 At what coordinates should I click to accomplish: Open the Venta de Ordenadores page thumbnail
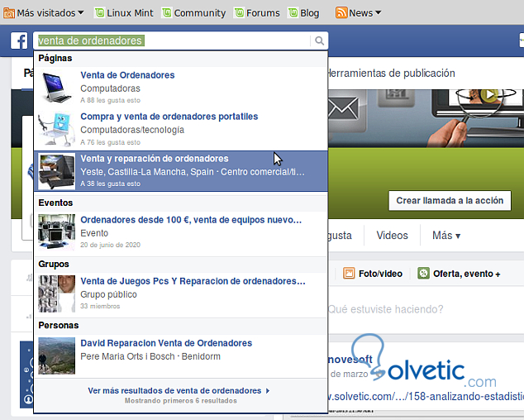56,88
